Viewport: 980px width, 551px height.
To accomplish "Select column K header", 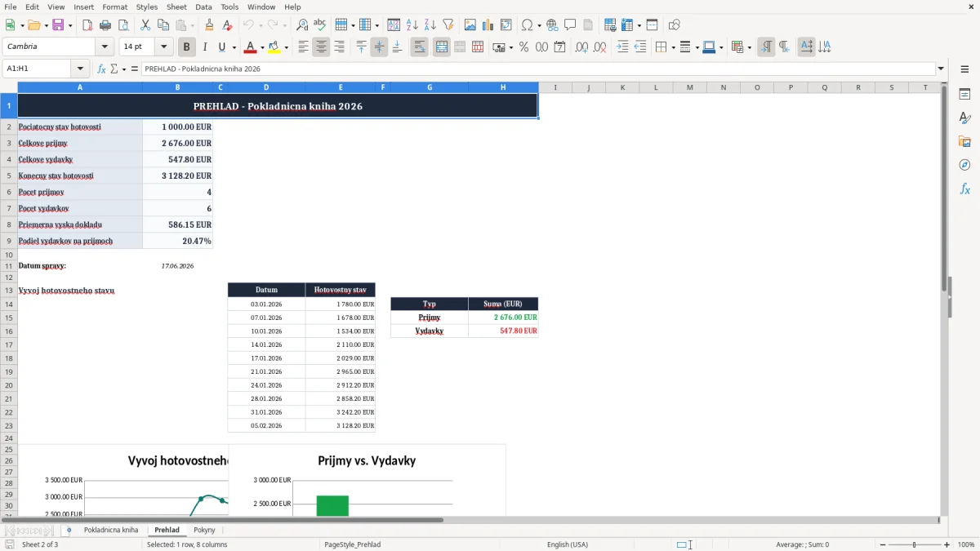I will [622, 87].
